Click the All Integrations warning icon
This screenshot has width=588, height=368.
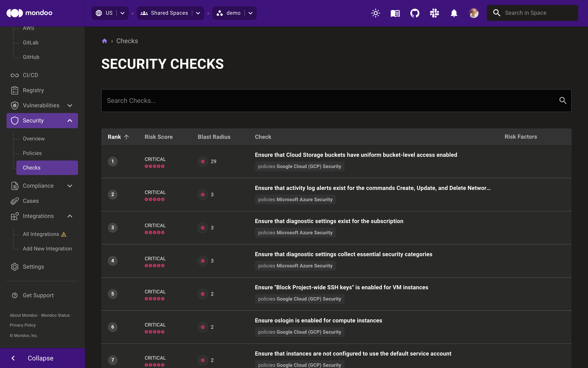click(x=64, y=234)
